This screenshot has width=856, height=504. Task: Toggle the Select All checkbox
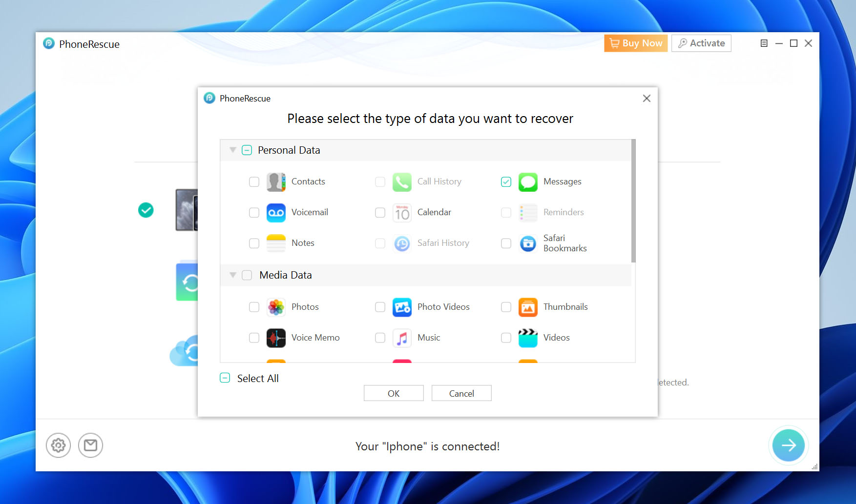(x=225, y=378)
